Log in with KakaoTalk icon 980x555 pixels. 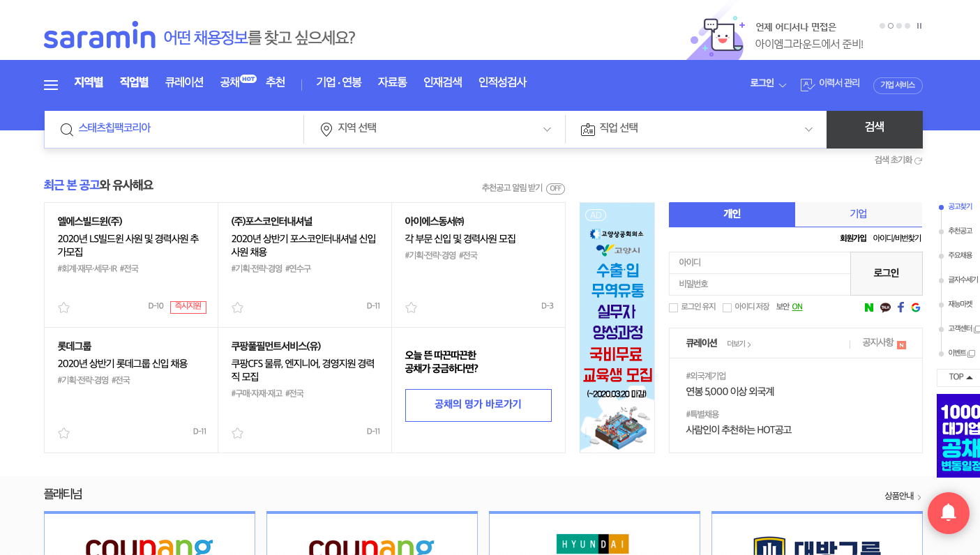[885, 307]
